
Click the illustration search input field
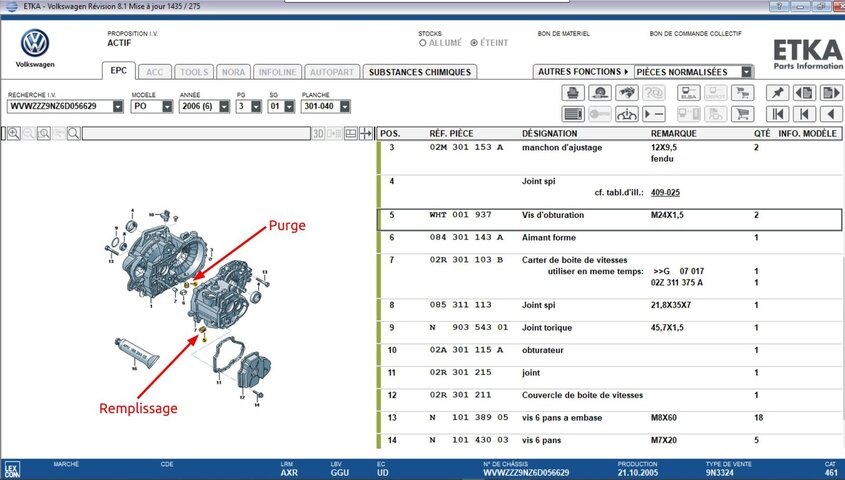point(196,134)
